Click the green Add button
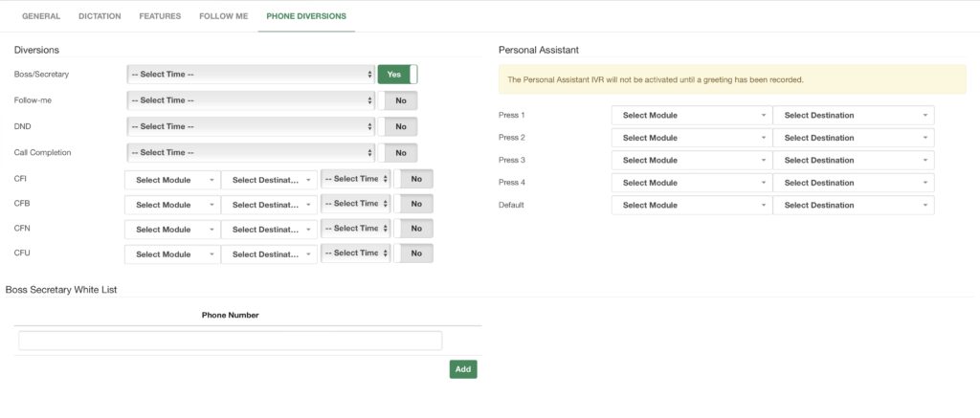980x418 pixels. 463,369
